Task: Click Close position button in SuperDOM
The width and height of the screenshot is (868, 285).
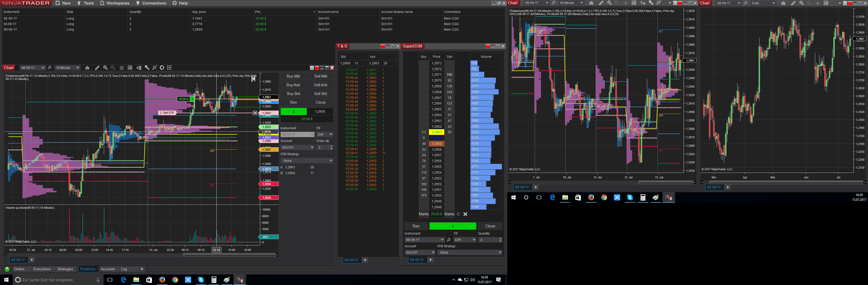Action: [490, 226]
